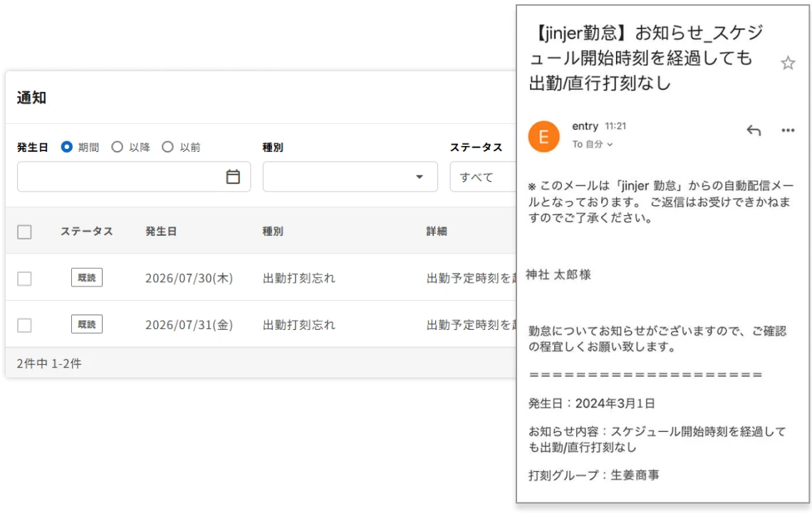Click the 既読 badge on 2026/07/30 row
This screenshot has height=513, width=812.
87,278
